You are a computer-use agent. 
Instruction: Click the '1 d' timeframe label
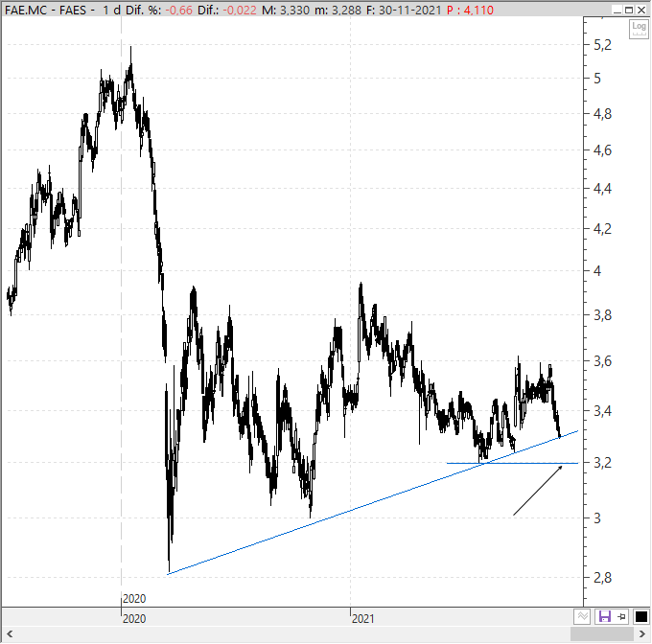[x=111, y=10]
